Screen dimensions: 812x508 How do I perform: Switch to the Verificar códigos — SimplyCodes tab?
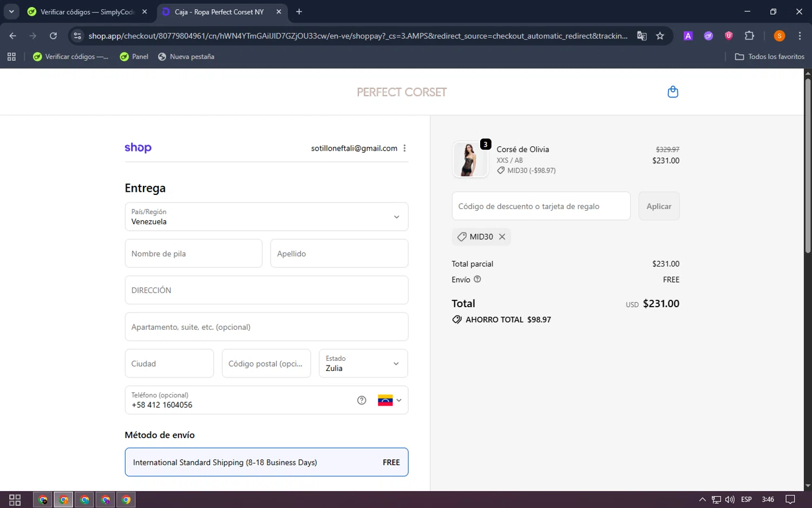pos(87,11)
